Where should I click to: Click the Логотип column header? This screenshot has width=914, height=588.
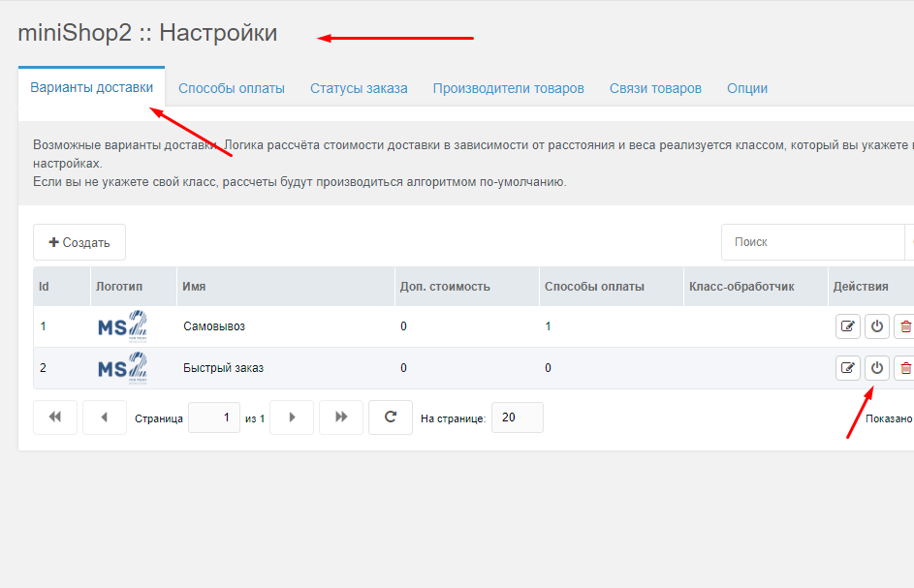134,287
